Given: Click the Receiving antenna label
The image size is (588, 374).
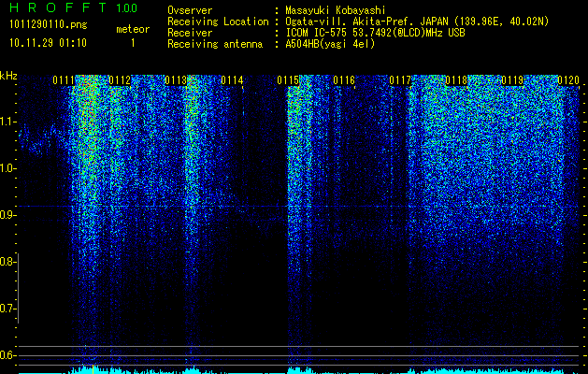Looking at the screenshot, I should pyautogui.click(x=215, y=44).
